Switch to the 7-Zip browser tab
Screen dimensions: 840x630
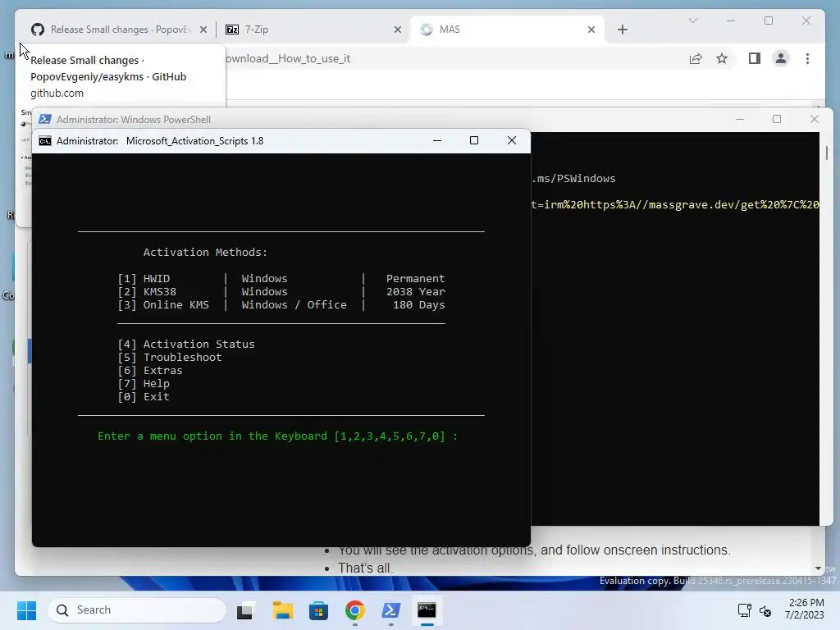[x=313, y=30]
